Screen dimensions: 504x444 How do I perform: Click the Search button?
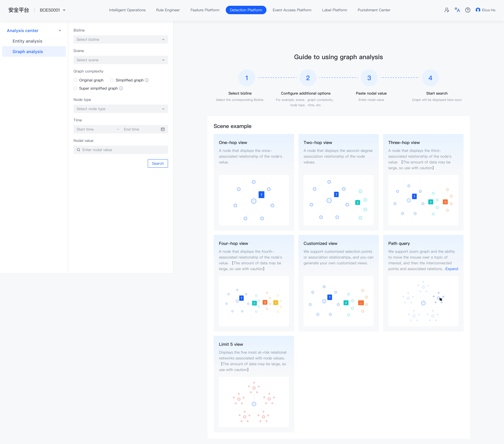[x=158, y=163]
